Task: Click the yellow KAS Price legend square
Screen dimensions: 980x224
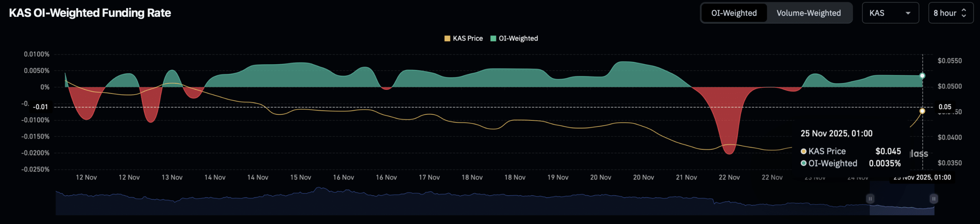Action: tap(447, 39)
